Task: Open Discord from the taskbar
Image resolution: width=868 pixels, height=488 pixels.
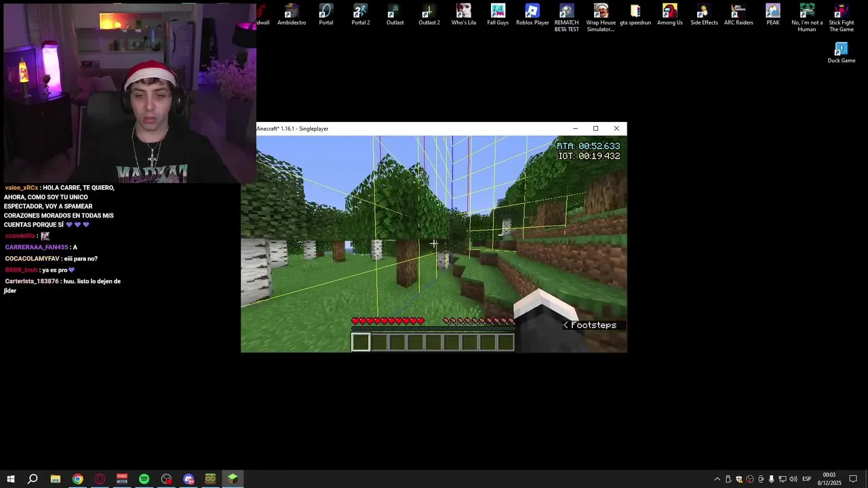Action: point(189,479)
